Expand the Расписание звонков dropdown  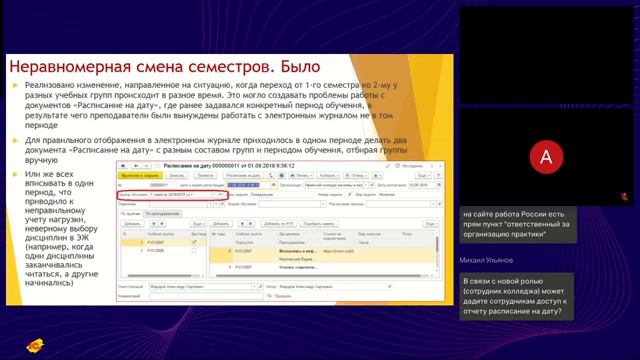(433, 204)
